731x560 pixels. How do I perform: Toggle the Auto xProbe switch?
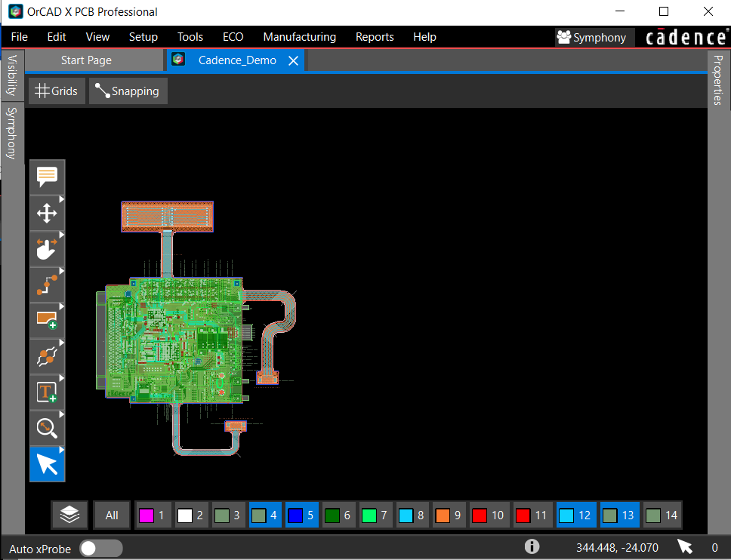(x=100, y=549)
